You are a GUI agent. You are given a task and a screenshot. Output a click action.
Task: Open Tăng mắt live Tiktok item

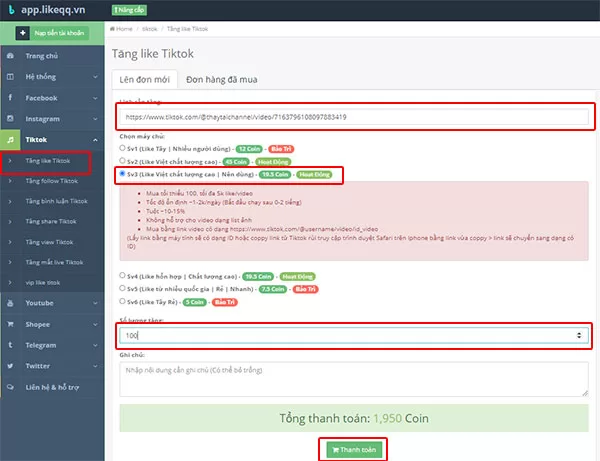tap(54, 262)
